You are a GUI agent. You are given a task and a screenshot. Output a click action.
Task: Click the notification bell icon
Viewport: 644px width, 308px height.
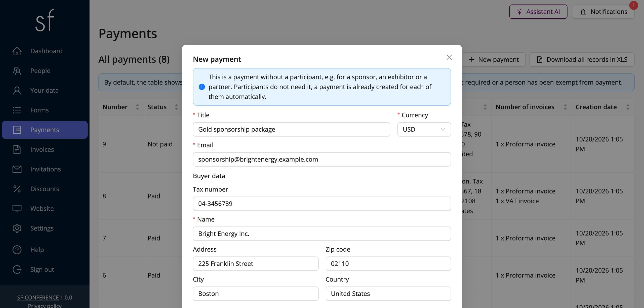click(583, 12)
